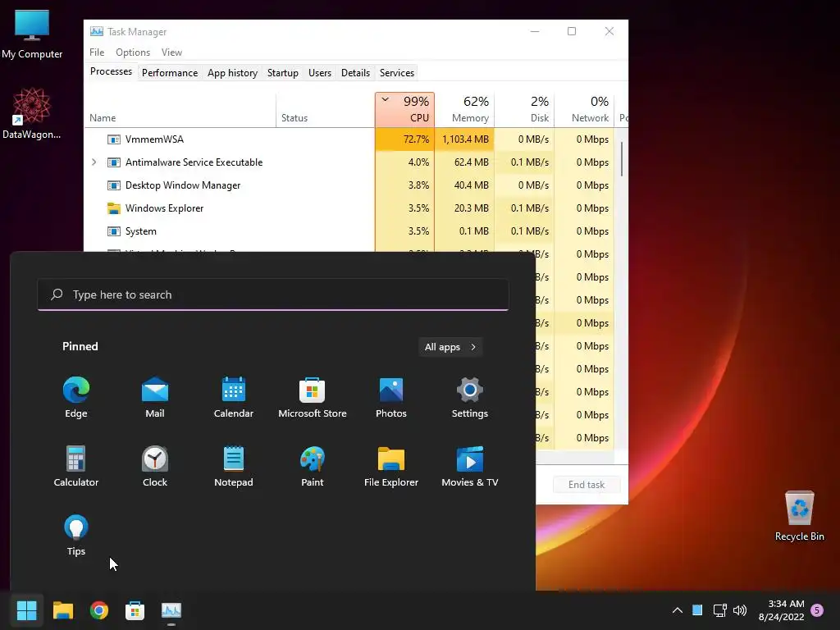This screenshot has height=630, width=840.
Task: Select the Recycle Bin icon
Action: (x=799, y=516)
